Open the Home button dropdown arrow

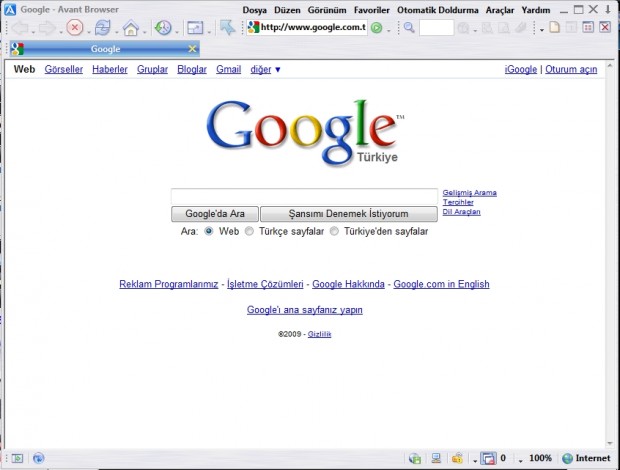tap(144, 31)
